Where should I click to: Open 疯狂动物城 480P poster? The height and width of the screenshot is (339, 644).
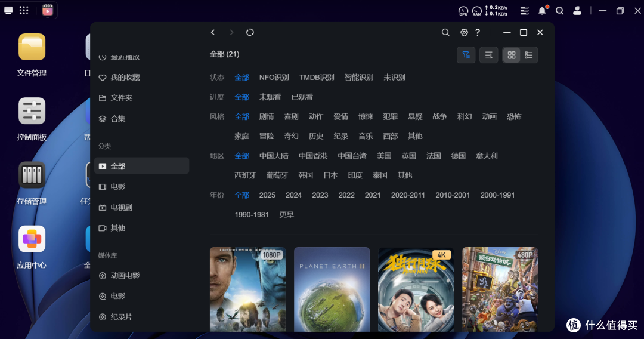point(500,289)
